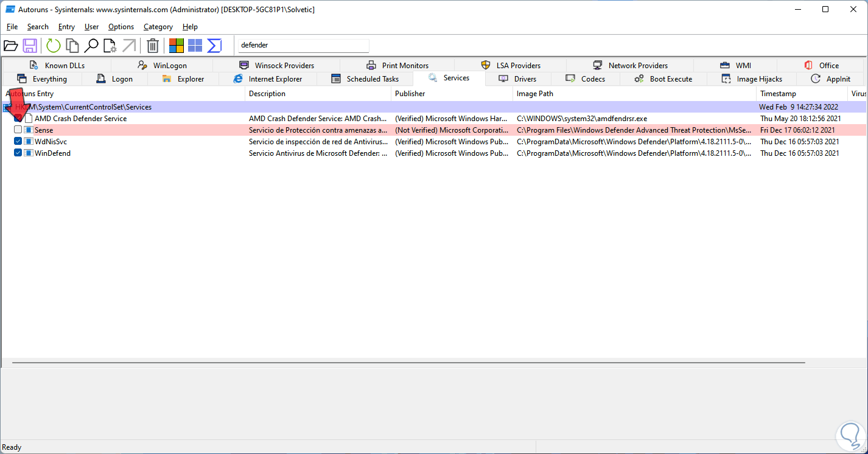Sort by the Description column header

point(318,94)
